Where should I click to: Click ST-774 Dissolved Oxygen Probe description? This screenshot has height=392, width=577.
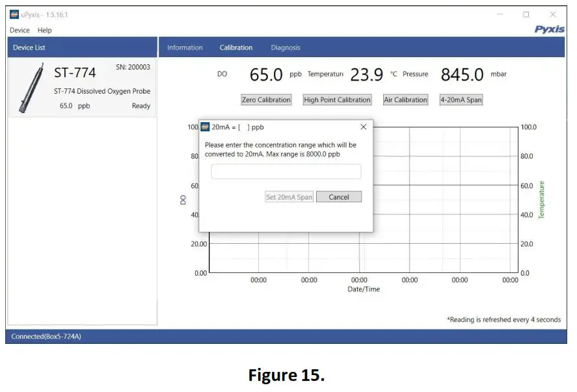tap(102, 91)
